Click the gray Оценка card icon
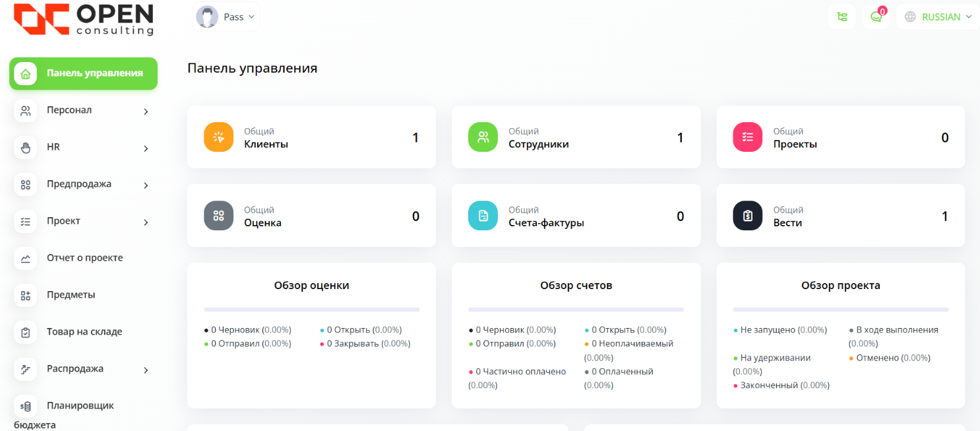980x431 pixels. pyautogui.click(x=219, y=216)
